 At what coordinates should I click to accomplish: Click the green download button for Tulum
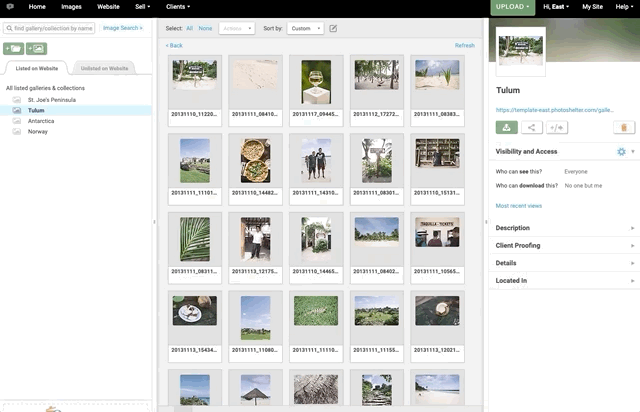click(x=507, y=127)
